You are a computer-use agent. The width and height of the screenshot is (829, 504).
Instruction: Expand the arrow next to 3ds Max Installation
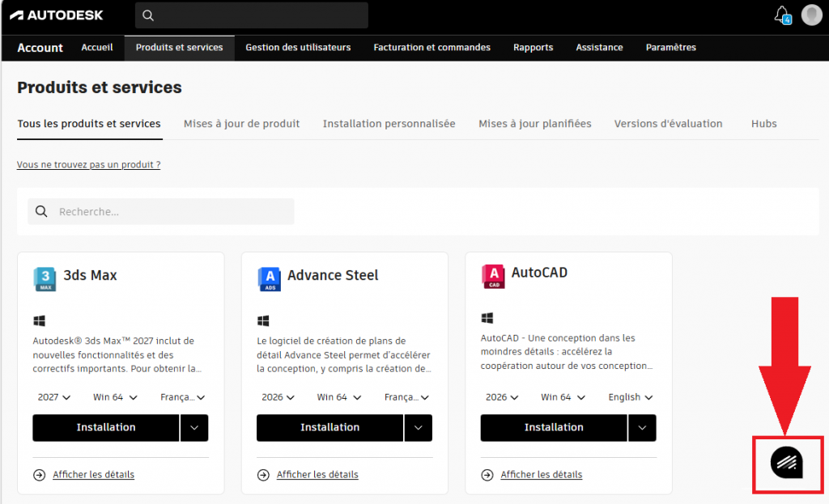point(194,427)
